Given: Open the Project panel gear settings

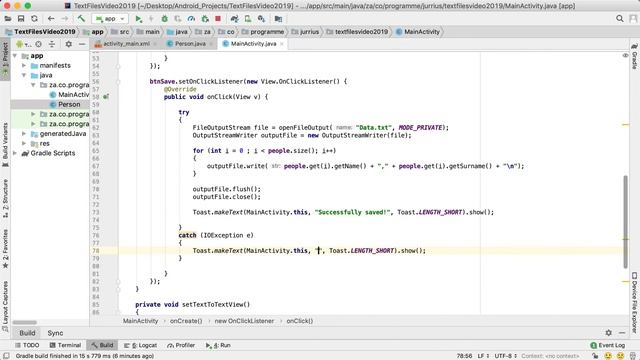Looking at the screenshot, I should [69, 44].
